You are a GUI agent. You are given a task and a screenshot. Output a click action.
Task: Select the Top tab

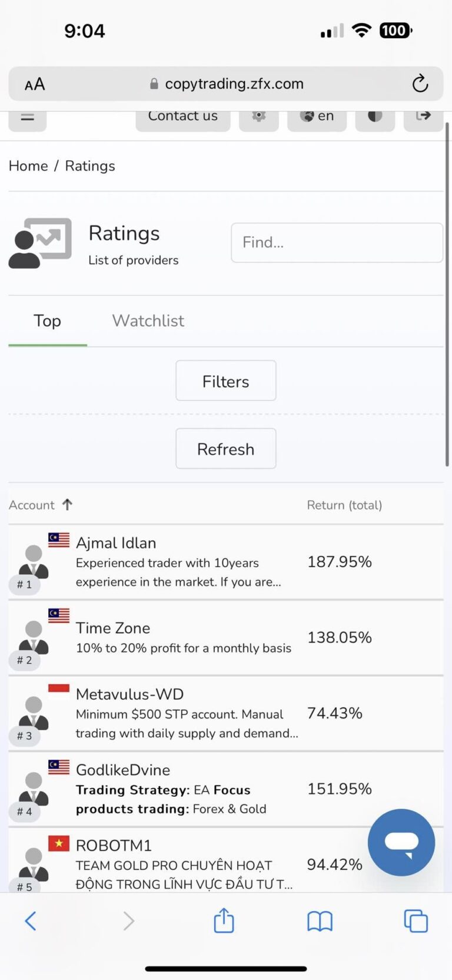click(48, 320)
